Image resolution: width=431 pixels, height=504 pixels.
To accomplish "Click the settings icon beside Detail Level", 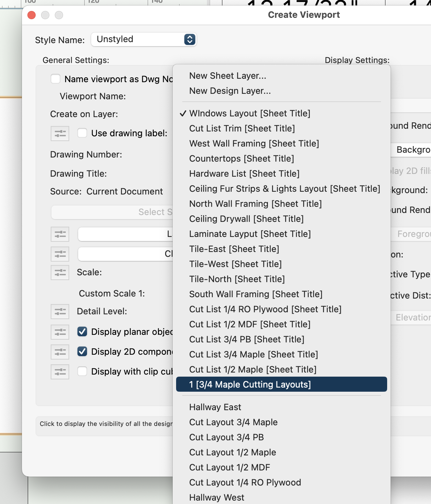I will tap(60, 312).
